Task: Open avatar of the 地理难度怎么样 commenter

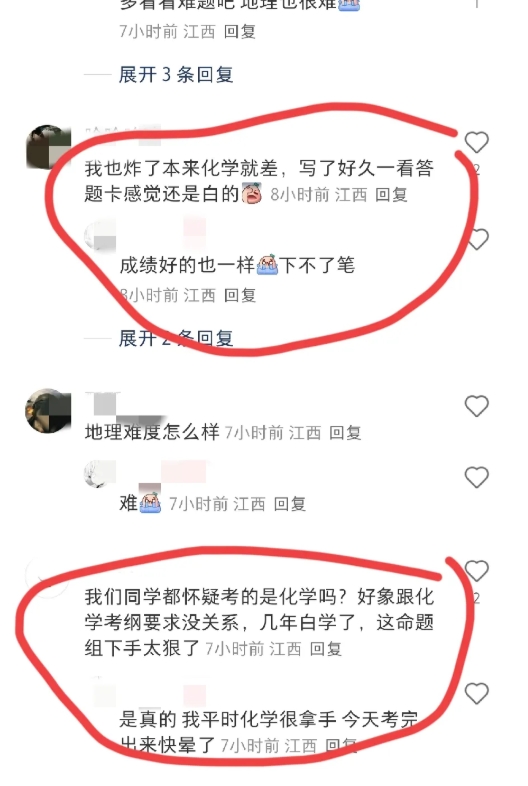Action: (49, 411)
